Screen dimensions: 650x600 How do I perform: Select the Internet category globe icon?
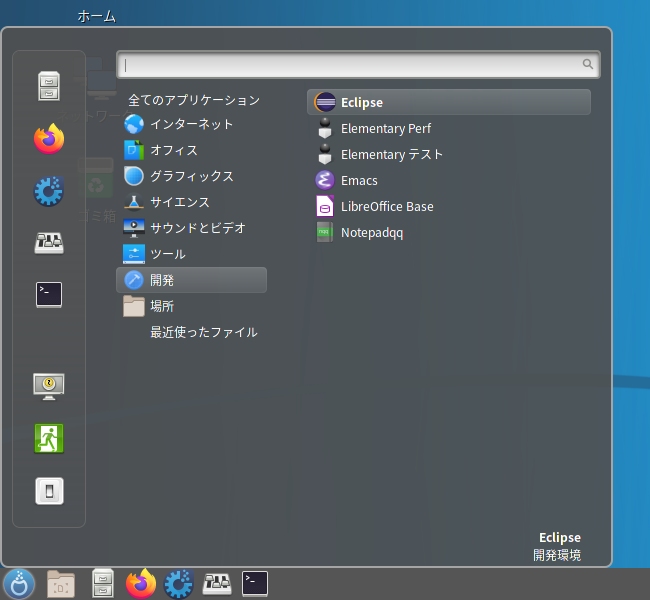click(x=134, y=124)
